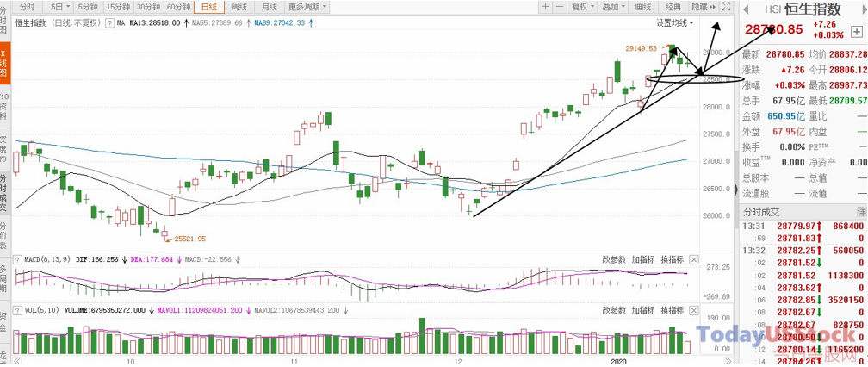868x367 pixels.
Task: Open MACD indicator help question icon
Action: [18, 259]
